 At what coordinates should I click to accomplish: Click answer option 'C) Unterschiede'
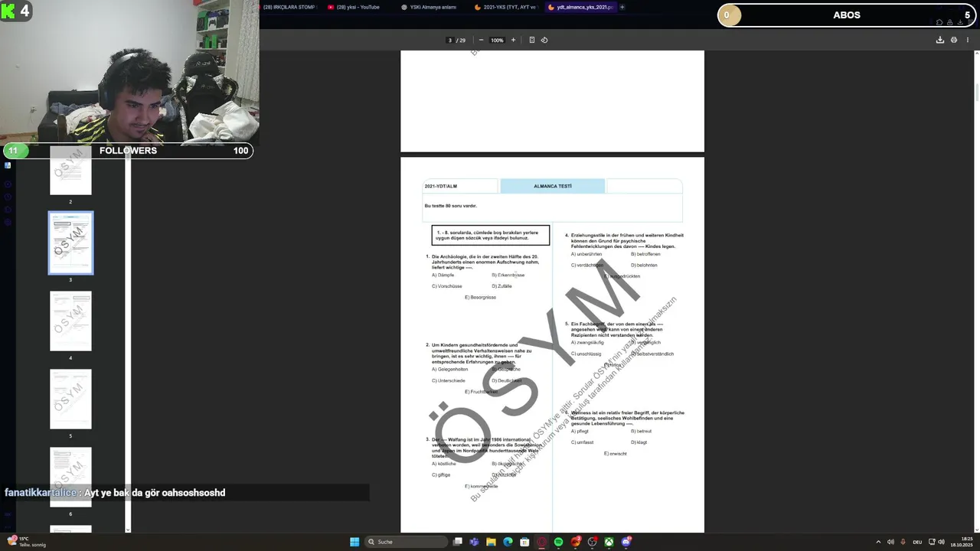[x=449, y=380]
